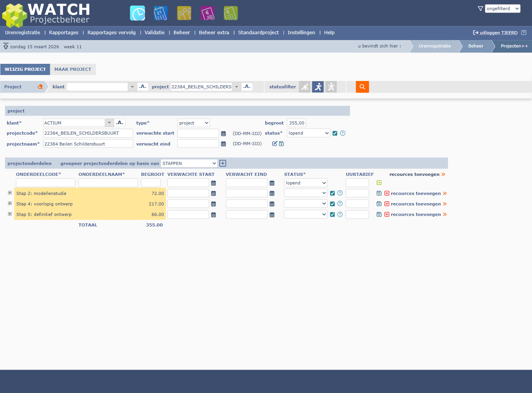The height and width of the screenshot is (393, 532).
Task: Click the orange search button
Action: point(362,87)
